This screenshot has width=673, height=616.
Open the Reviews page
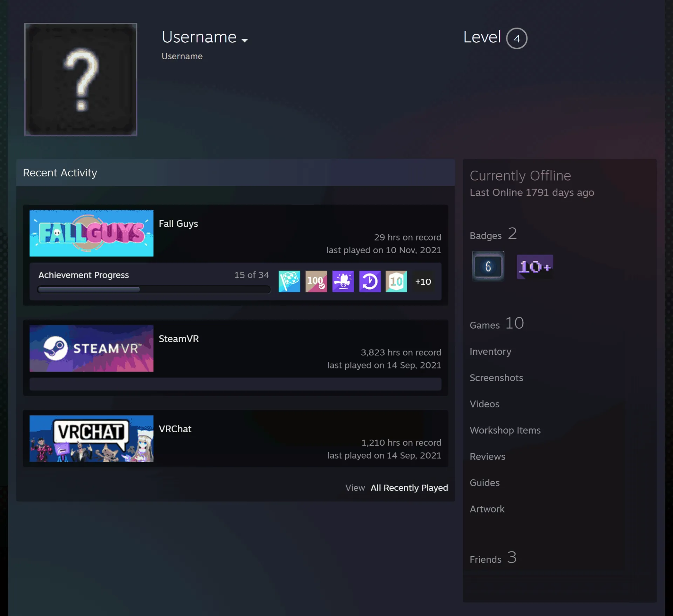pyautogui.click(x=488, y=456)
